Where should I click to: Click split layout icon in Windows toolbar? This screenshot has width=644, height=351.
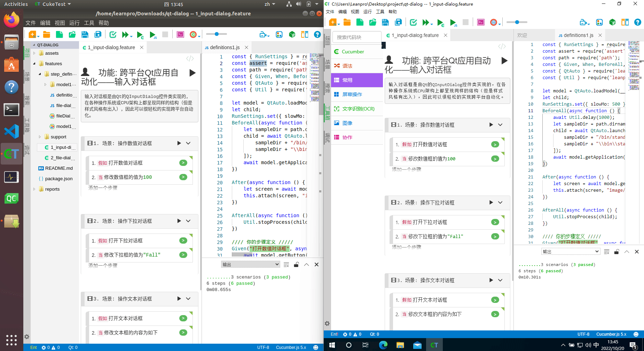625,22
